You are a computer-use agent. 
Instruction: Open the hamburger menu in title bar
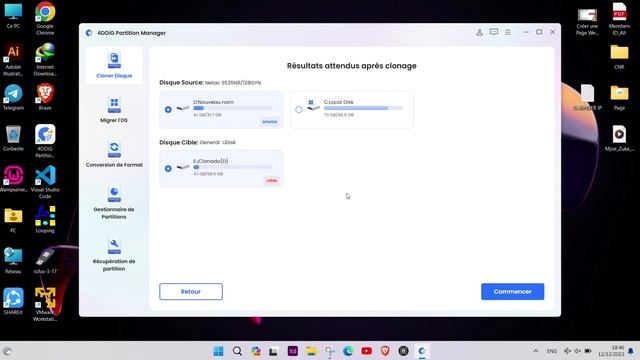(508, 32)
